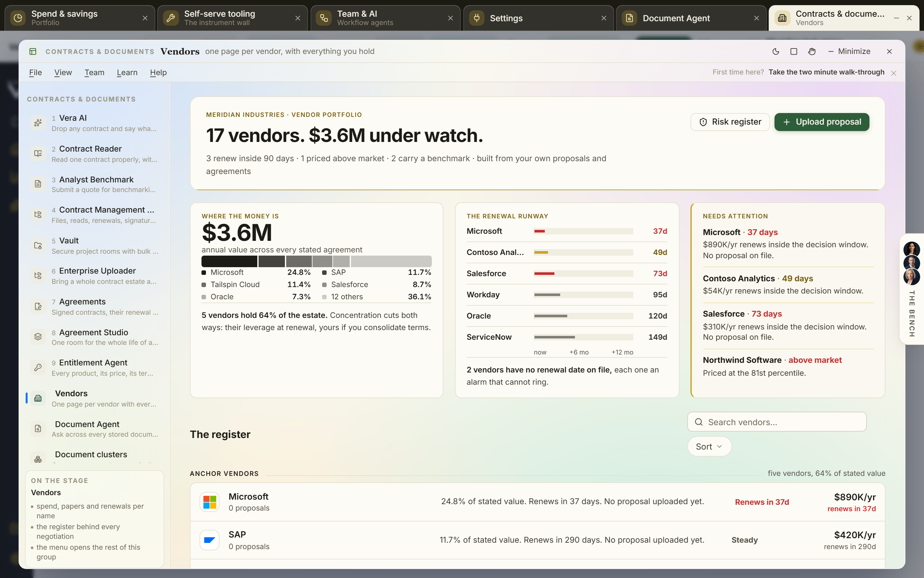
Task: Open the Help menu
Action: [158, 73]
